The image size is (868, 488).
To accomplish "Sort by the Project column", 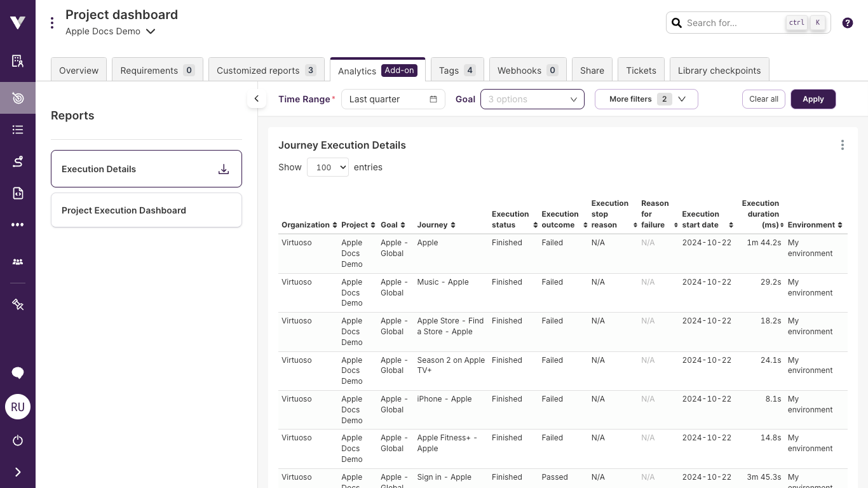I will 358,225.
